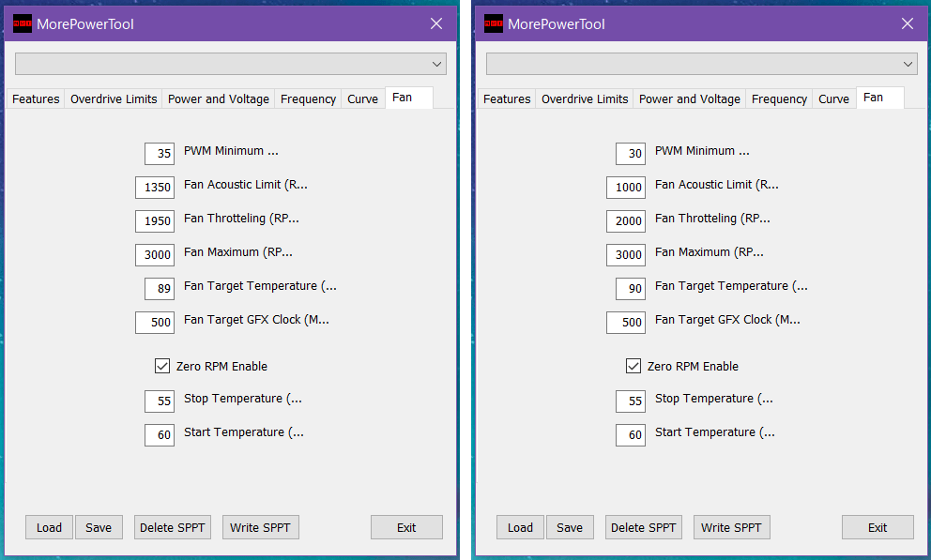
Task: Open the Overdrive Limits tab in the right window
Action: pyautogui.click(x=585, y=99)
